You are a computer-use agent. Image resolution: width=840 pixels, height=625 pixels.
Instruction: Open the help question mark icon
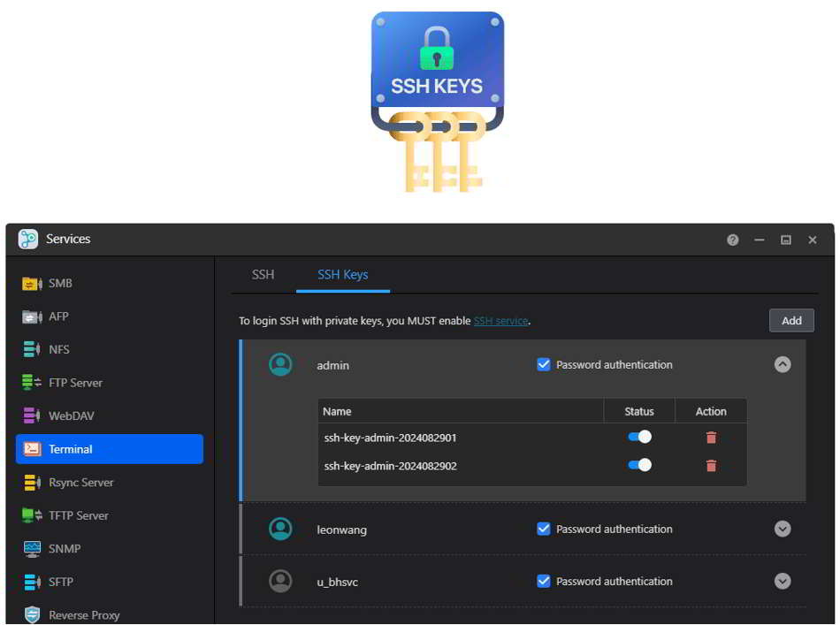click(x=732, y=240)
